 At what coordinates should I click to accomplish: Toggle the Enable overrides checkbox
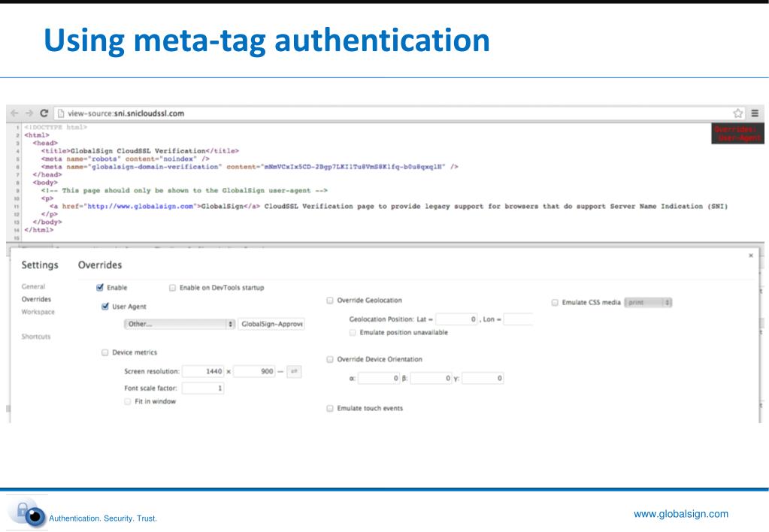100,287
